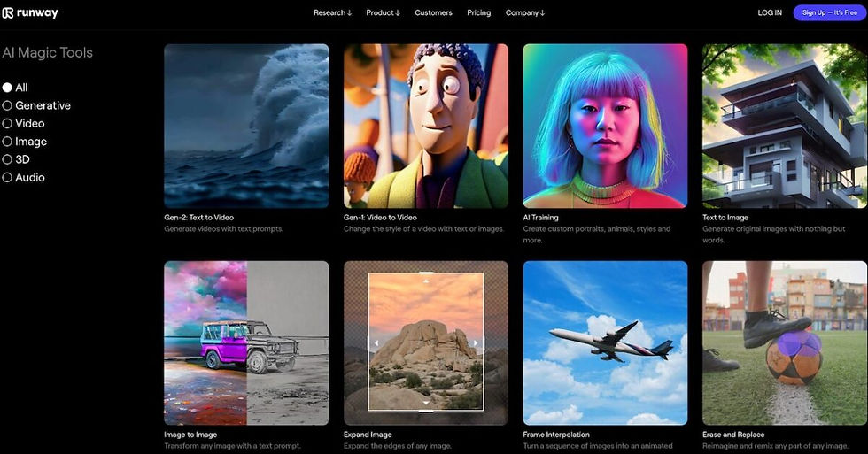Open the airplane Frame Interpolation thumbnail
The width and height of the screenshot is (868, 454).
point(605,342)
